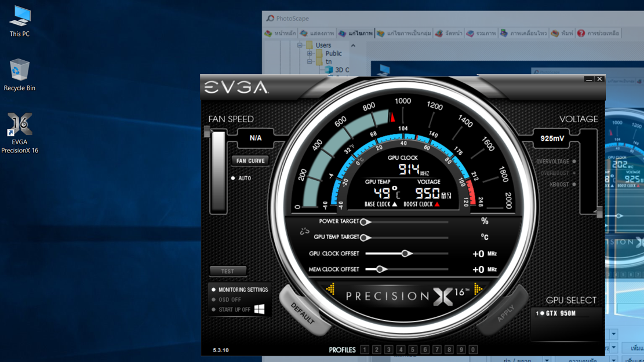The height and width of the screenshot is (362, 644).
Task: Click the FAN SPEED vertical slider handle
Action: click(208, 131)
